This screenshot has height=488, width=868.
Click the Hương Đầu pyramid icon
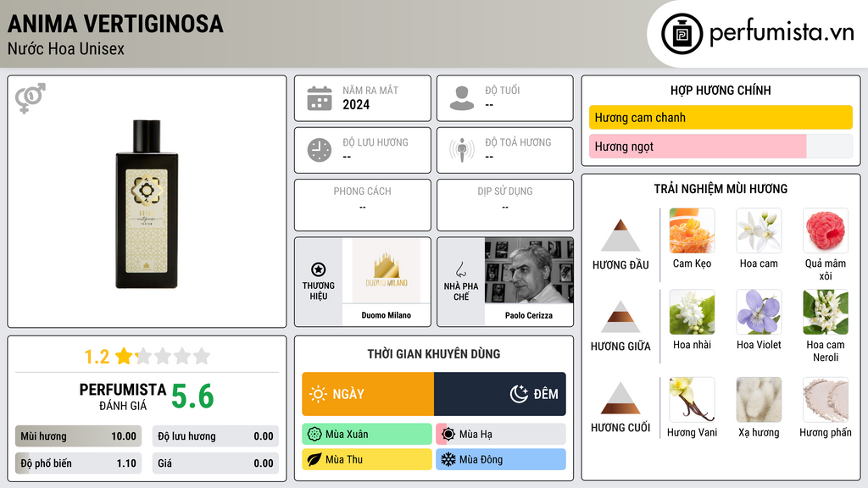coord(620,236)
